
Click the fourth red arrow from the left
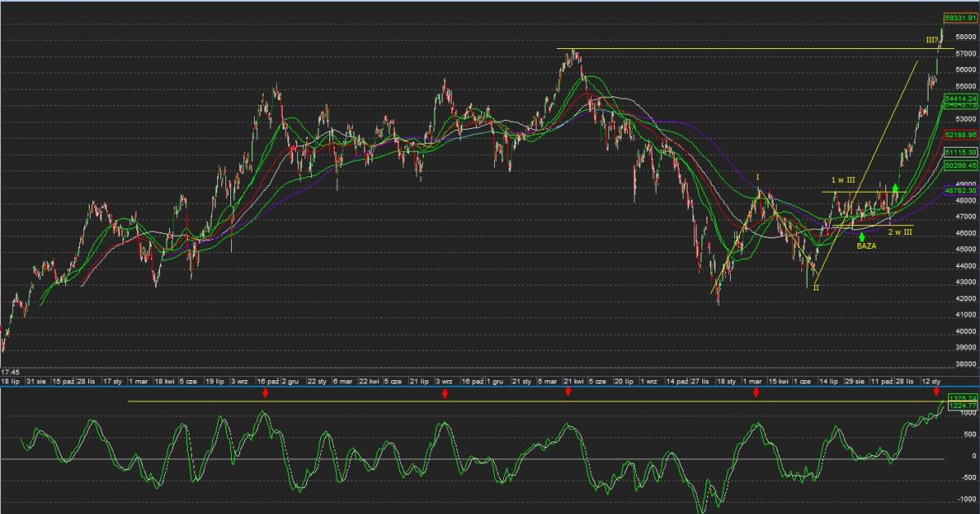click(755, 392)
